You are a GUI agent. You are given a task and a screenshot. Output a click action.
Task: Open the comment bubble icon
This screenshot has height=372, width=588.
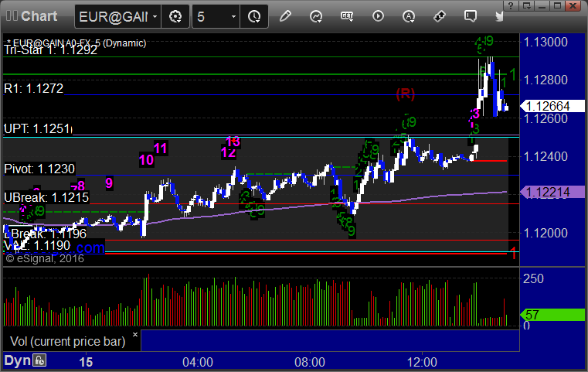471,16
